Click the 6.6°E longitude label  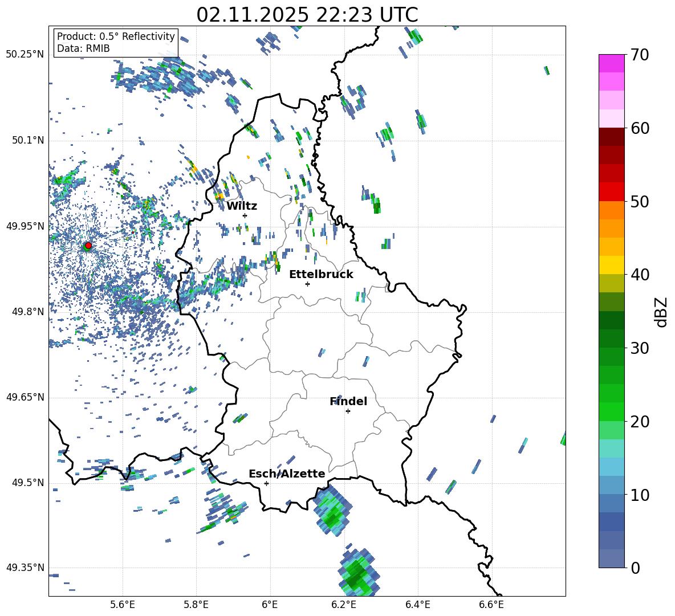point(491,605)
